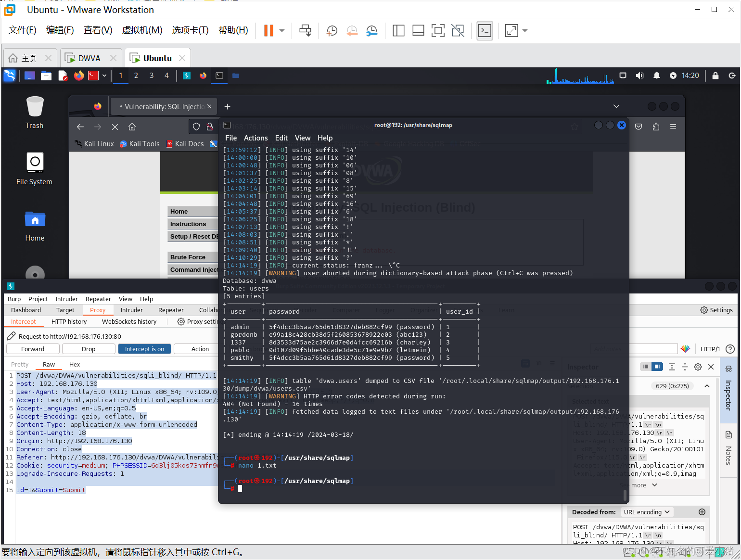Image resolution: width=741 pixels, height=560 pixels.
Task: Switch to workspace 2 in Kali panel
Action: [x=136, y=76]
